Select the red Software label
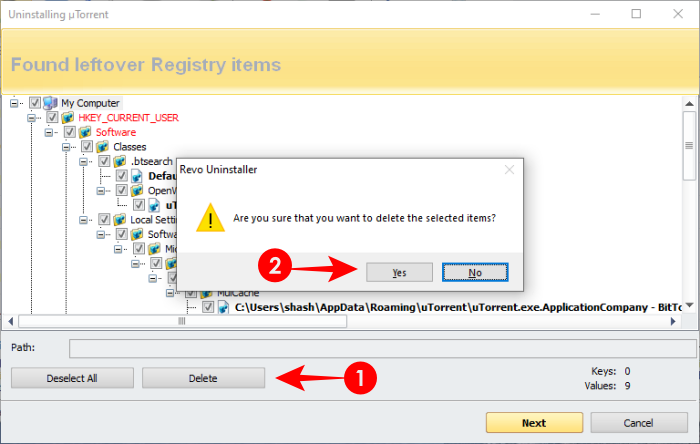The height and width of the screenshot is (444, 700). pyautogui.click(x=116, y=133)
